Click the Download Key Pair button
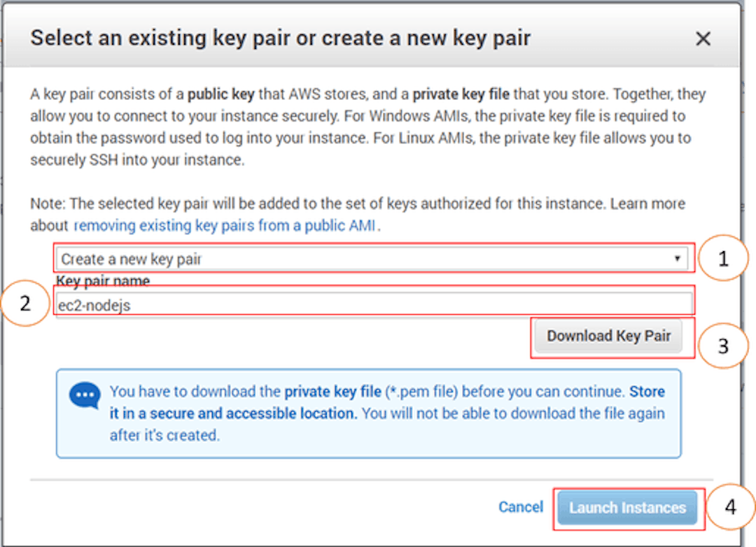 [608, 336]
